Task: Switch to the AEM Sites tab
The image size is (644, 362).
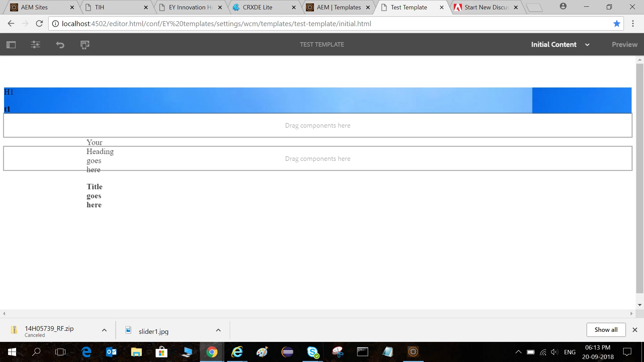Action: point(34,7)
